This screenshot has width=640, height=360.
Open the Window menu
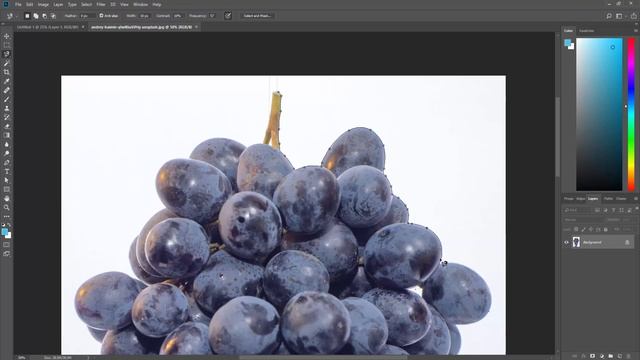click(140, 4)
